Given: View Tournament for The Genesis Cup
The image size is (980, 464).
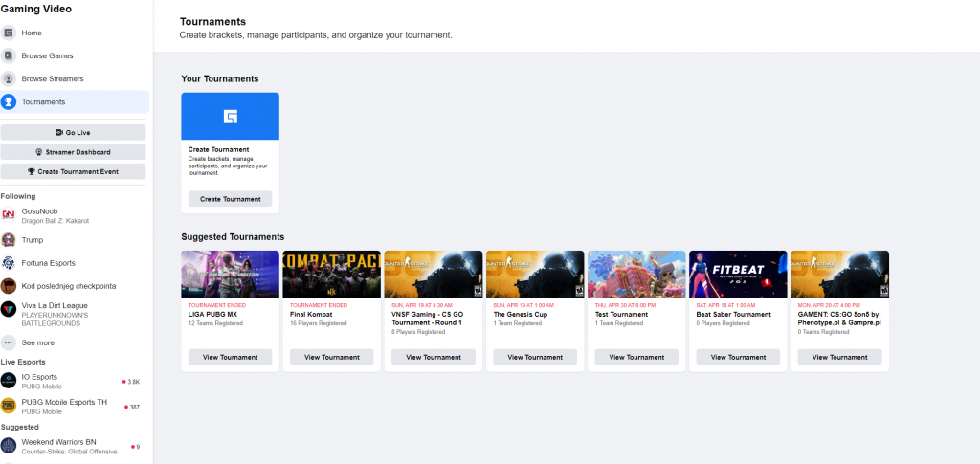Looking at the screenshot, I should tap(535, 357).
